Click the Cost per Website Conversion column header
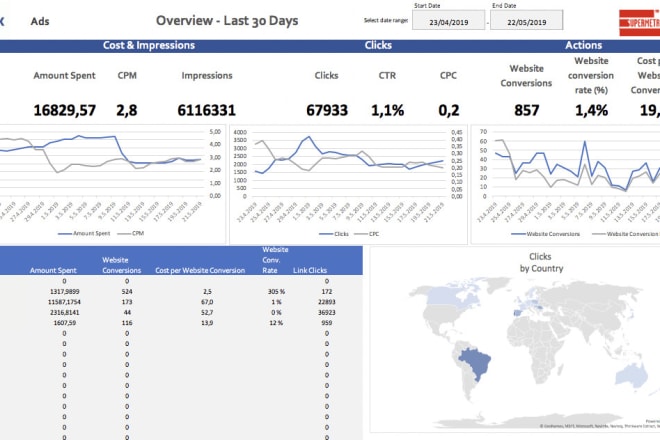The height and width of the screenshot is (440, 660). [200, 270]
